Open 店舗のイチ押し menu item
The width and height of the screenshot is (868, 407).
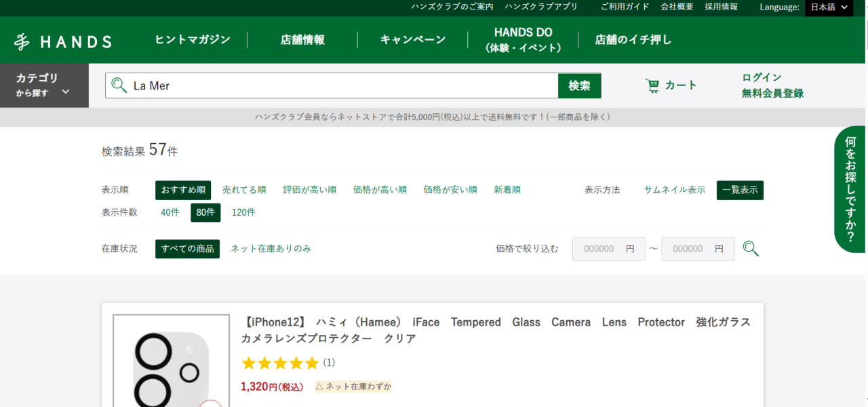[633, 40]
